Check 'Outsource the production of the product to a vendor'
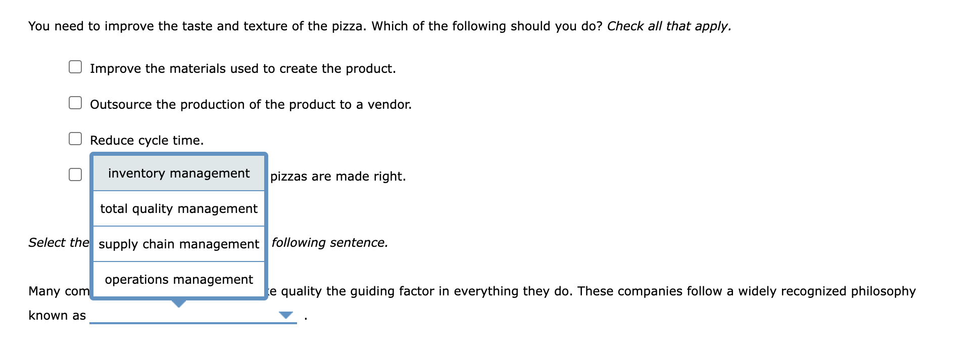Viewport: 980px width, 349px height. [x=75, y=103]
